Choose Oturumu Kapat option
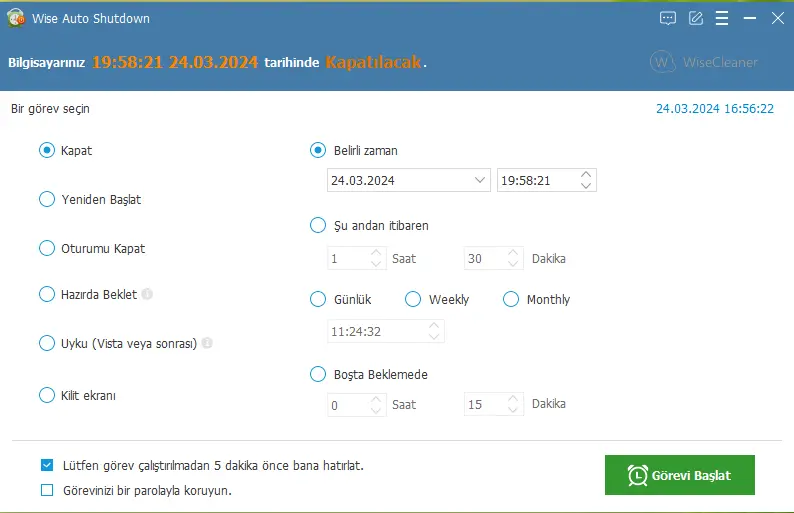 47,248
